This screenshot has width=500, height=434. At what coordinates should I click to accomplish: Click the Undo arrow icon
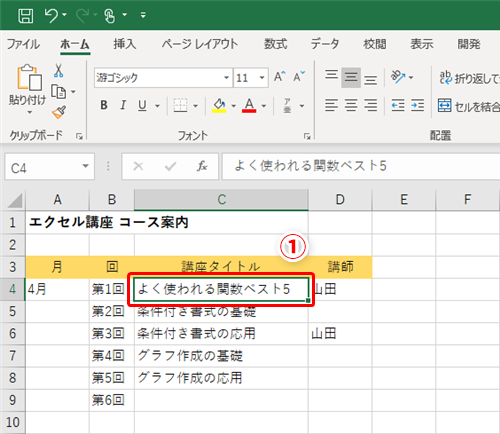coord(51,15)
